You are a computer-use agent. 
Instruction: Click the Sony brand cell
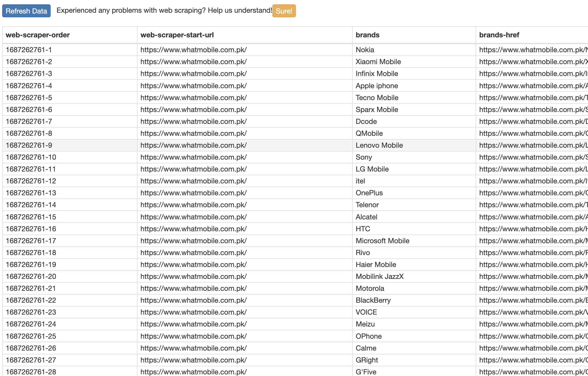click(x=414, y=157)
